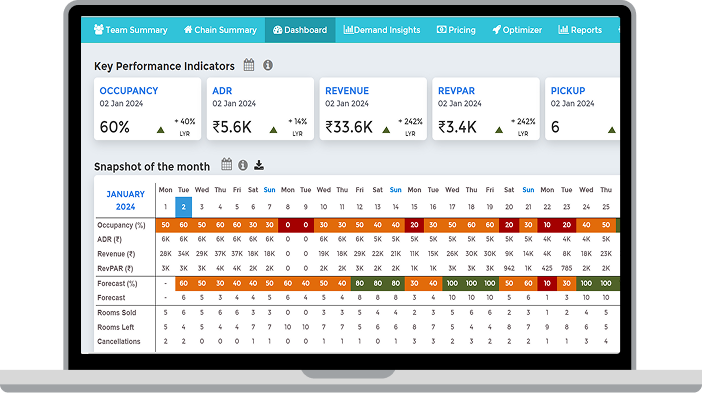Image resolution: width=702 pixels, height=393 pixels.
Task: Download the monthly snapshot
Action: coord(259,165)
